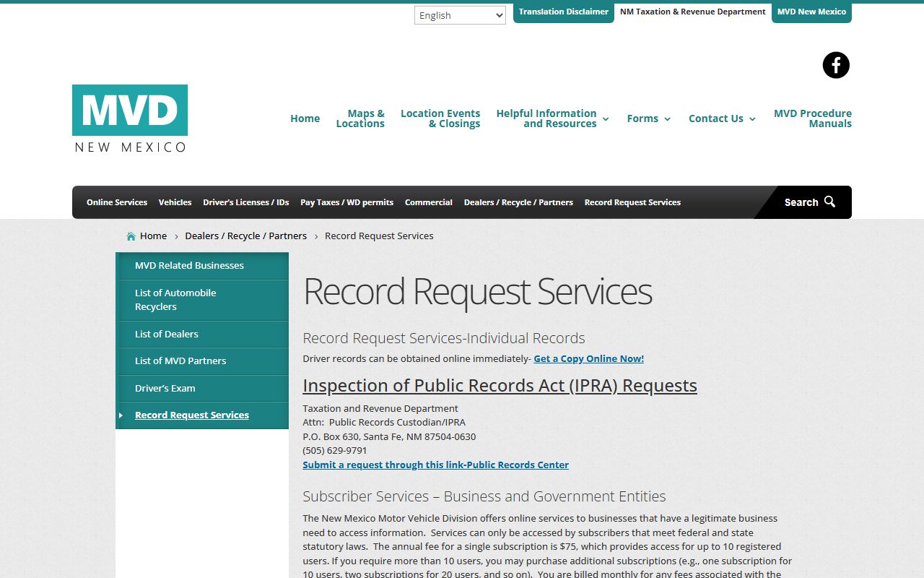Open the English language dropdown
Screen dimensions: 924x578
tap(460, 15)
